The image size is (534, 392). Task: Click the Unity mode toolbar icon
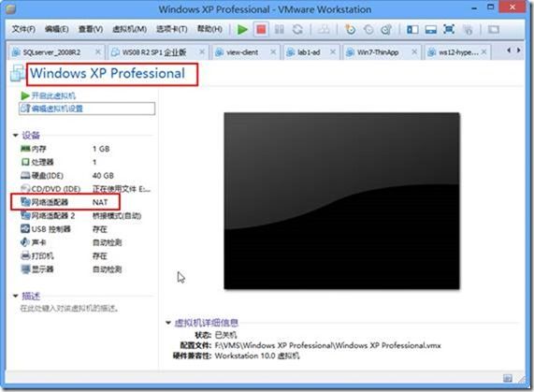click(x=468, y=30)
